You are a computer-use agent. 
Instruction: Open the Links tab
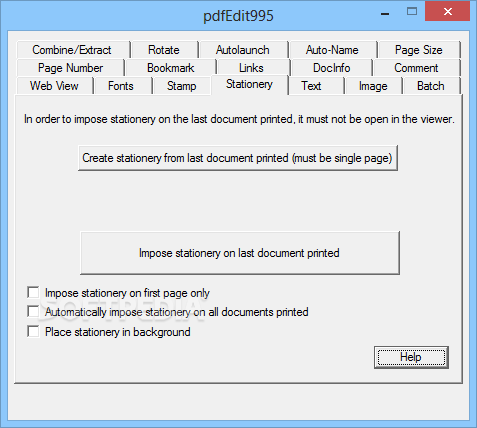pyautogui.click(x=253, y=68)
